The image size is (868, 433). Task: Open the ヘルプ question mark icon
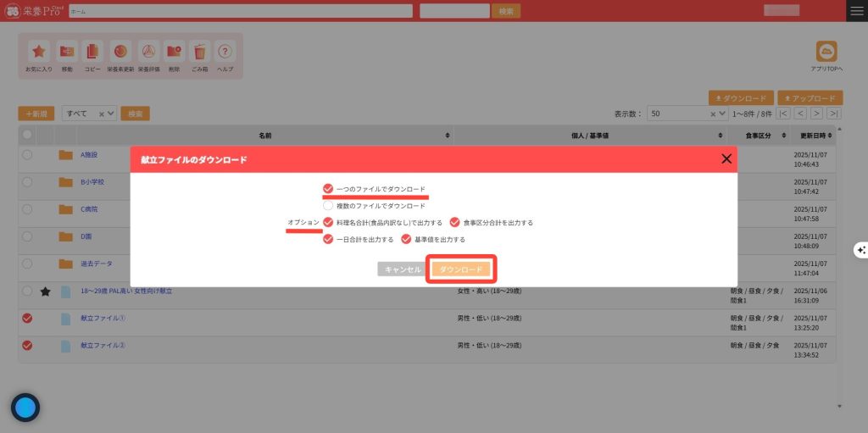(x=225, y=51)
